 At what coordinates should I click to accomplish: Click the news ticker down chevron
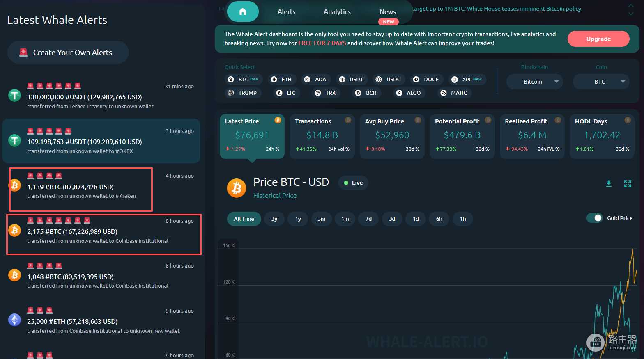click(631, 14)
